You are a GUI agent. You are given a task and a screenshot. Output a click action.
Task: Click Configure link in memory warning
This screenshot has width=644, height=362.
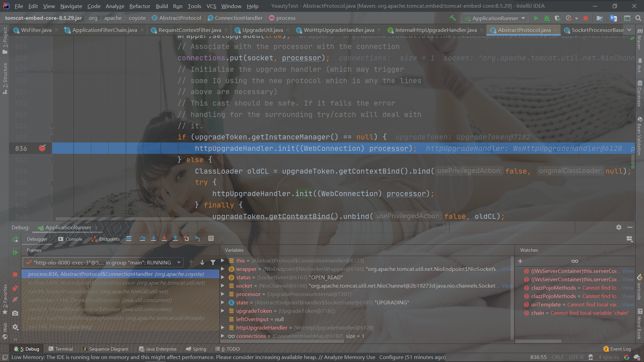pos(391,357)
